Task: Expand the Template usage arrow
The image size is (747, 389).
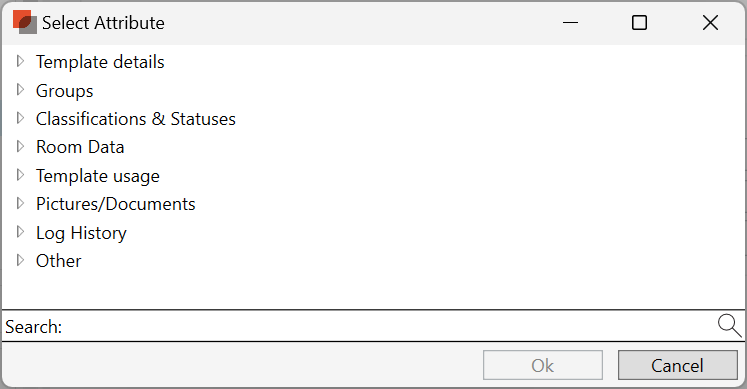Action: pos(20,175)
